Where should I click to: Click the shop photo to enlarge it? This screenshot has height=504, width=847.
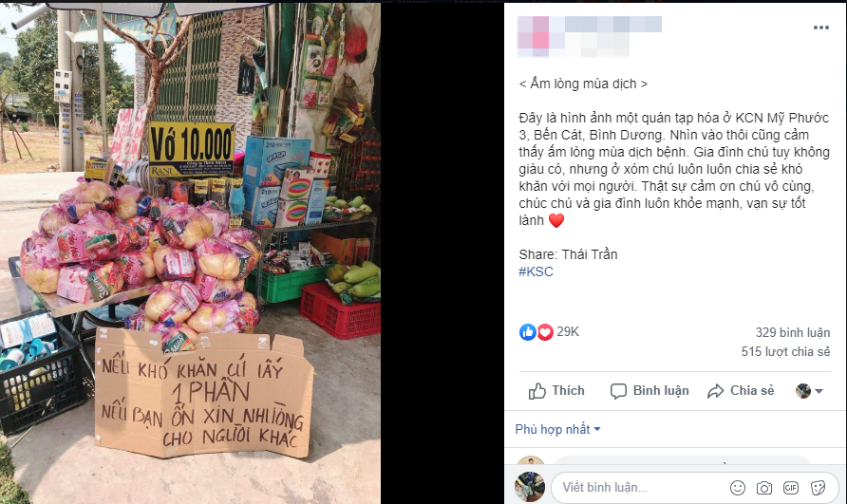tap(190, 252)
